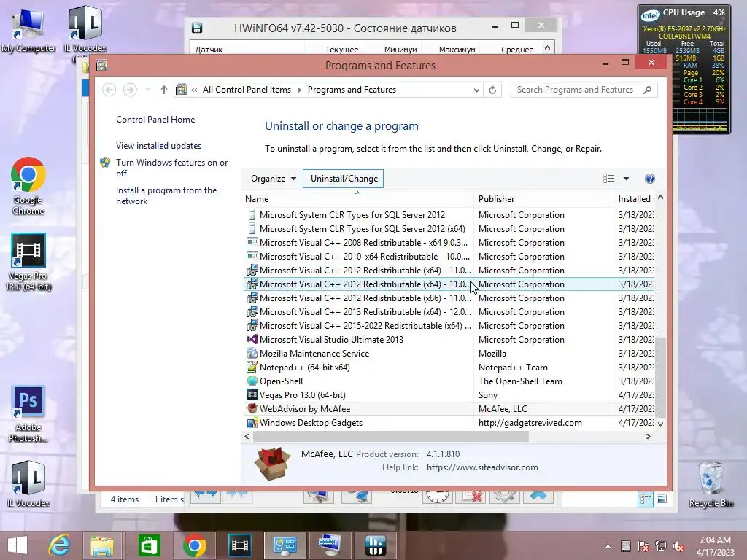Image resolution: width=747 pixels, height=560 pixels.
Task: Expand the address bar history dropdown
Action: [476, 90]
